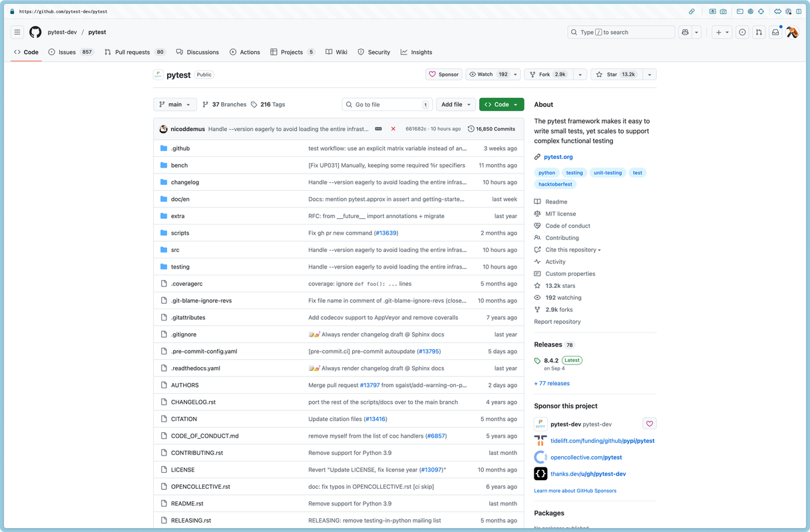Open GitHub Copilot chat icon
Viewport: 810px width, 532px height.
click(x=685, y=32)
